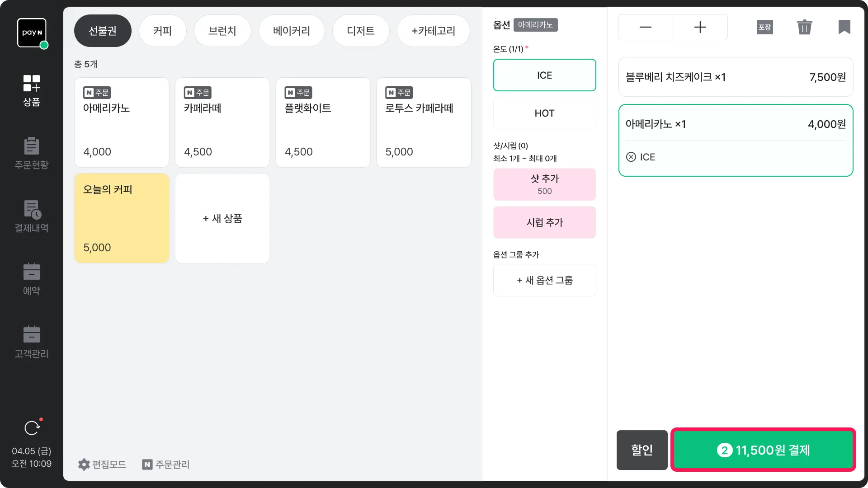This screenshot has height=488, width=868.
Task: Decrease quantity with minus button
Action: tap(645, 27)
